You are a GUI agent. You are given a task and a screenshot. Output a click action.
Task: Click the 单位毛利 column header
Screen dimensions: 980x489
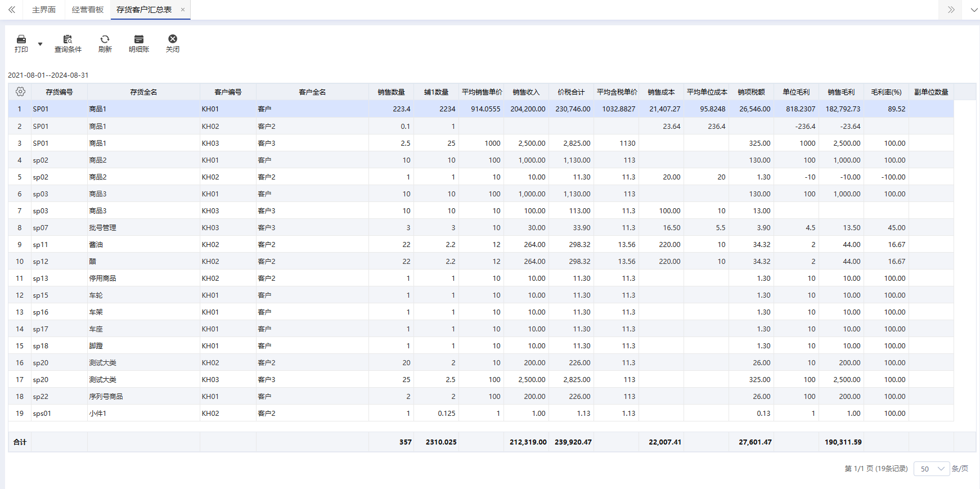coord(796,92)
